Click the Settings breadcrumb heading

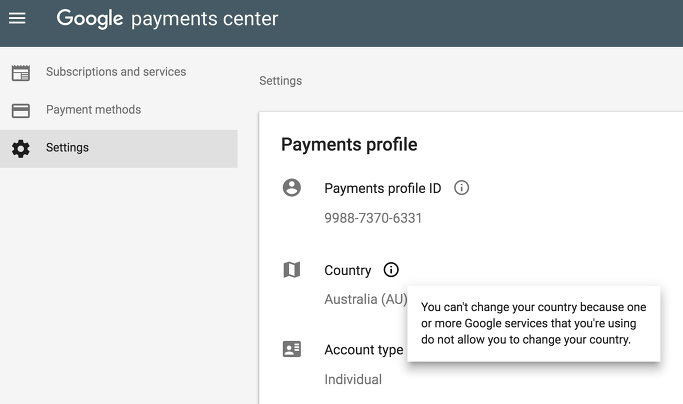coord(280,81)
